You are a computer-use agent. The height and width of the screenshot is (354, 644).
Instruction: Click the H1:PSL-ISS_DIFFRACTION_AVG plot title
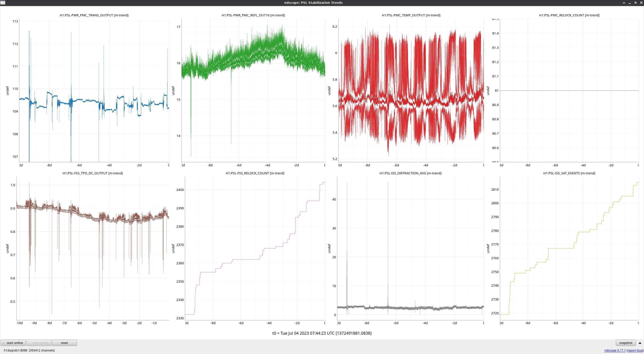pyautogui.click(x=410, y=173)
